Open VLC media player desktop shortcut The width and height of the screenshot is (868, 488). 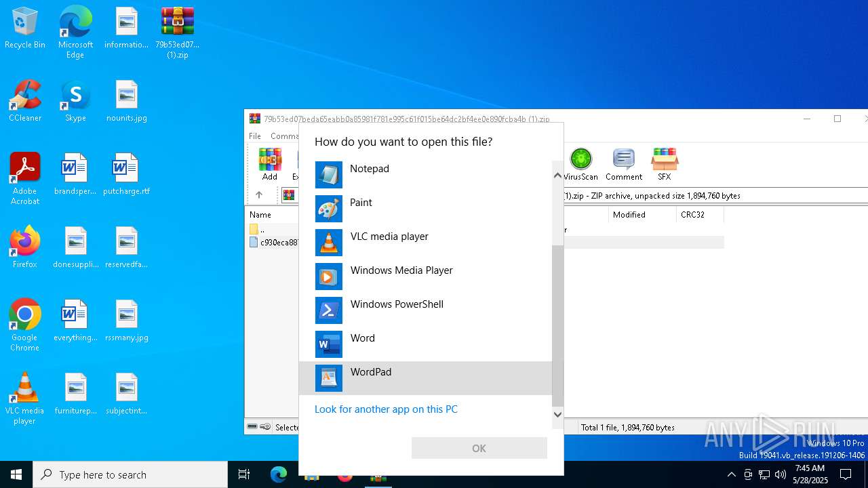click(25, 399)
